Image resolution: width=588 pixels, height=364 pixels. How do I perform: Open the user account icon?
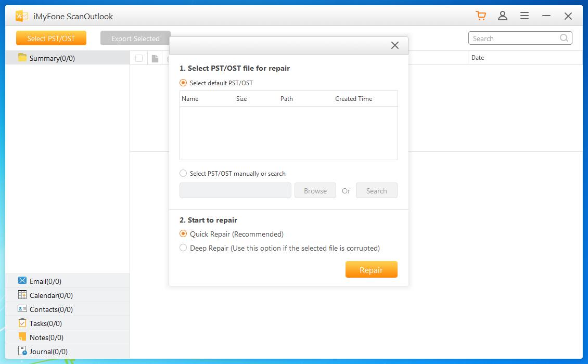(503, 16)
